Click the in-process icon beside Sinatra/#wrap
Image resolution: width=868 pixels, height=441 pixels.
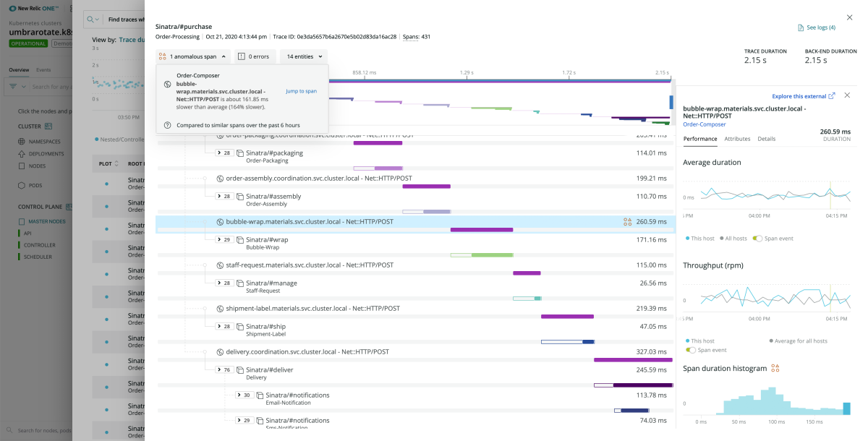(x=240, y=239)
